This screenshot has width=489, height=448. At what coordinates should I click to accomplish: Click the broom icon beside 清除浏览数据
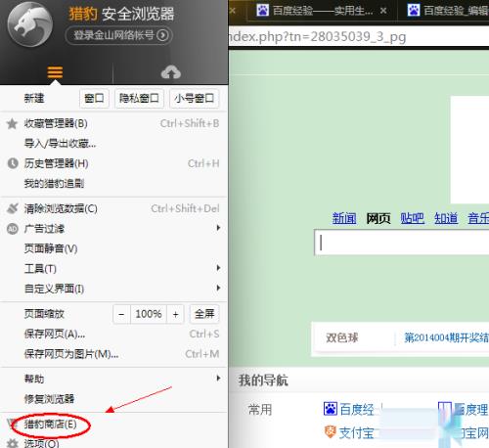coord(13,208)
